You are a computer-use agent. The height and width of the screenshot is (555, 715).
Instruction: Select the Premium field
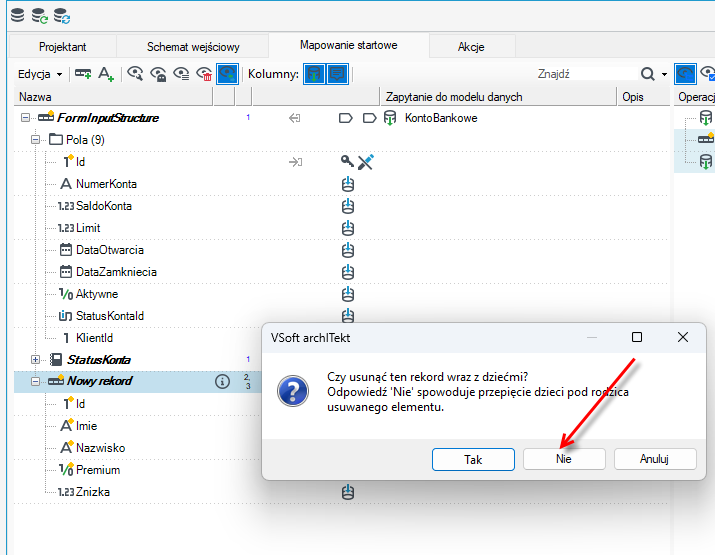[98, 470]
